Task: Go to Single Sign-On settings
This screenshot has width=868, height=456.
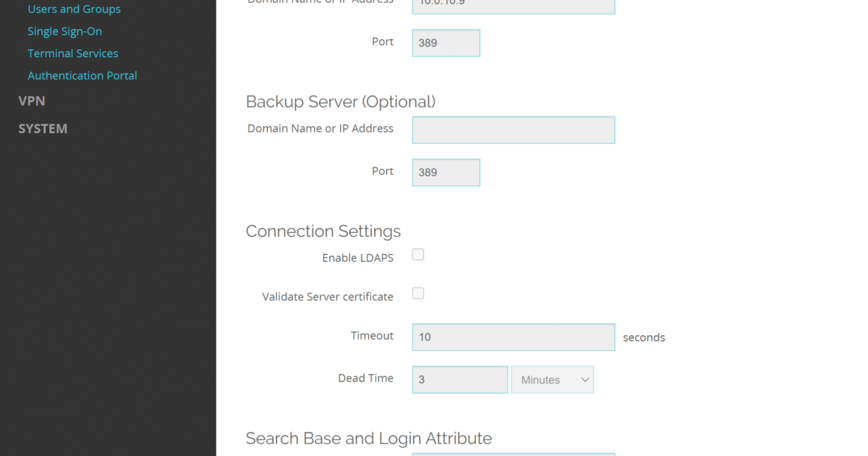Action: tap(64, 31)
